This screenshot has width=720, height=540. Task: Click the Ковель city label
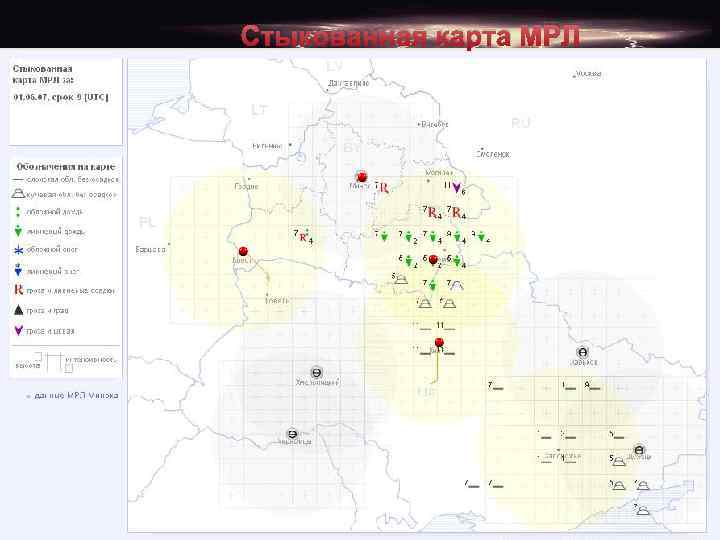[277, 300]
